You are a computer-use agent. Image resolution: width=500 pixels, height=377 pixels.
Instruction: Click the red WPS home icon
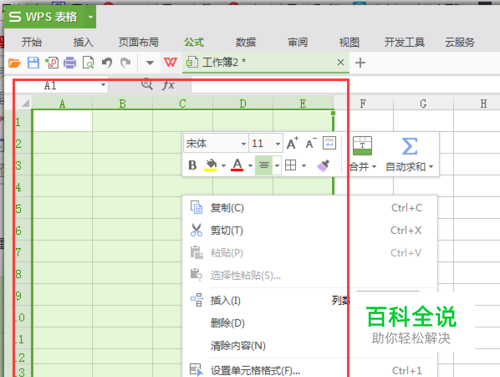click(x=170, y=62)
